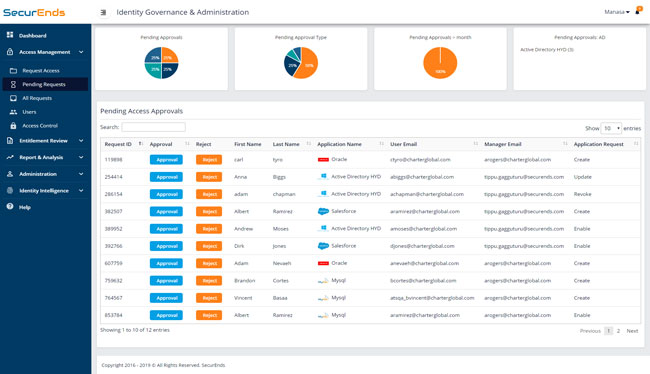
Task: Click the Request Access folder icon
Action: click(13, 70)
